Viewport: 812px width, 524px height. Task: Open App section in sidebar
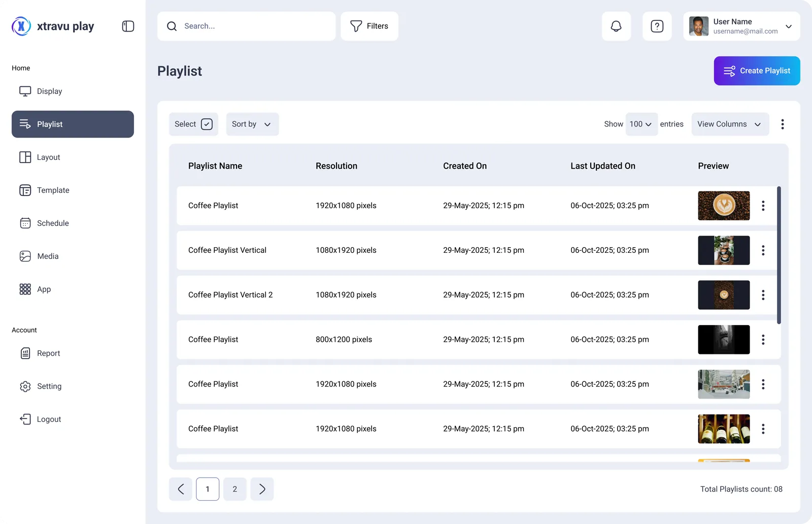[x=73, y=289]
